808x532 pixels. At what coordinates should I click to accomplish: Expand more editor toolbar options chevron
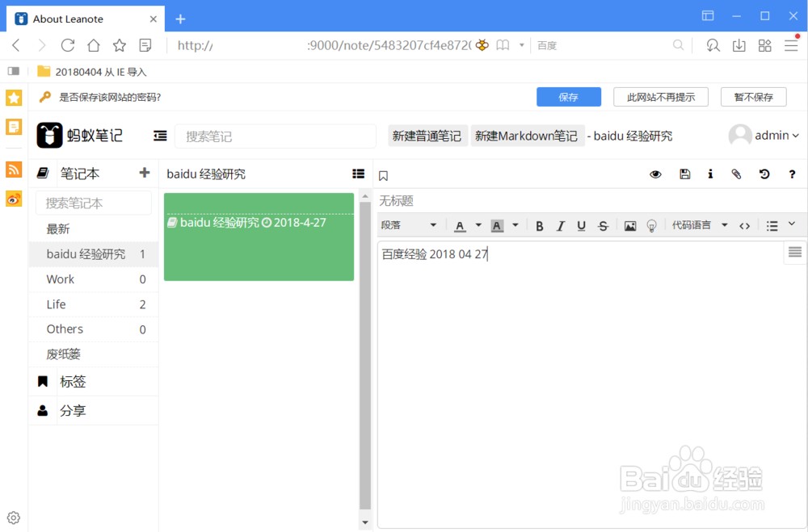[792, 224]
